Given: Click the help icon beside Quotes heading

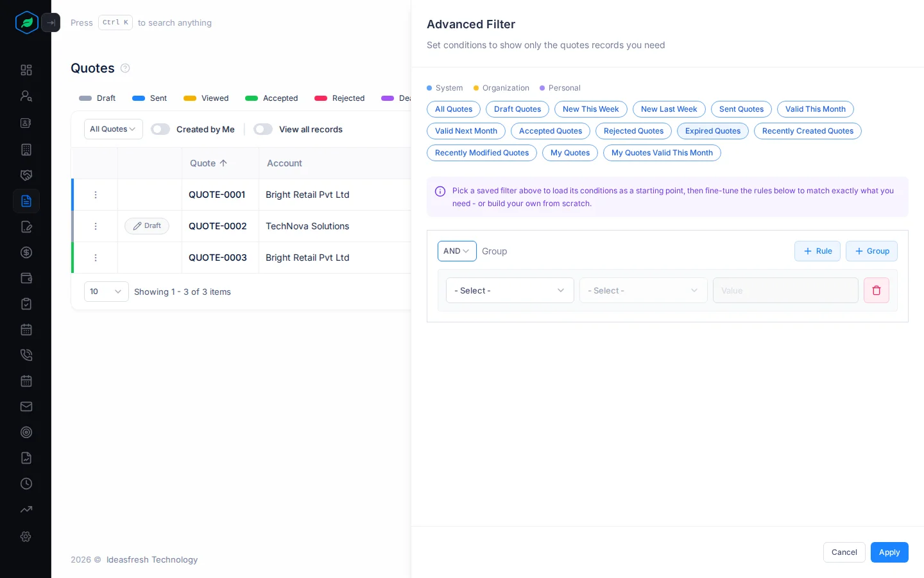Looking at the screenshot, I should pos(125,68).
